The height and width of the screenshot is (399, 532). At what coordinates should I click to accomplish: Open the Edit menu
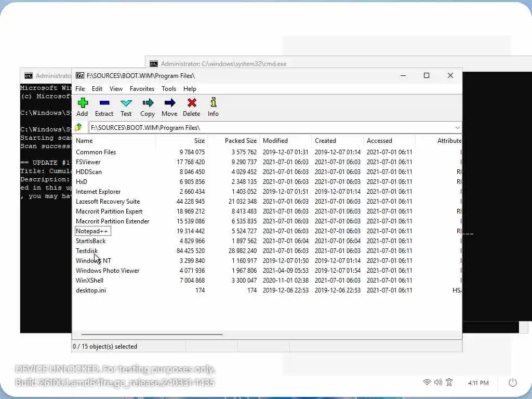[x=97, y=88]
